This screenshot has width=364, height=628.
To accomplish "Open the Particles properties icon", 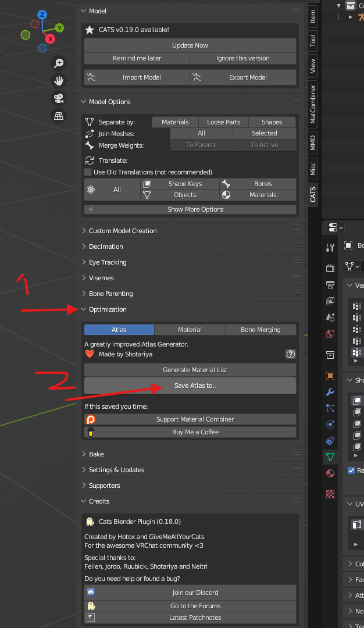I will (330, 408).
